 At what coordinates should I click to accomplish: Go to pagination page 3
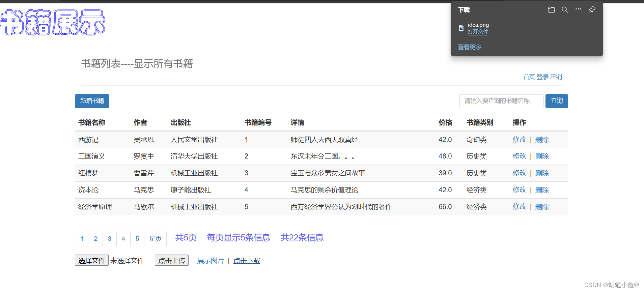coord(110,239)
